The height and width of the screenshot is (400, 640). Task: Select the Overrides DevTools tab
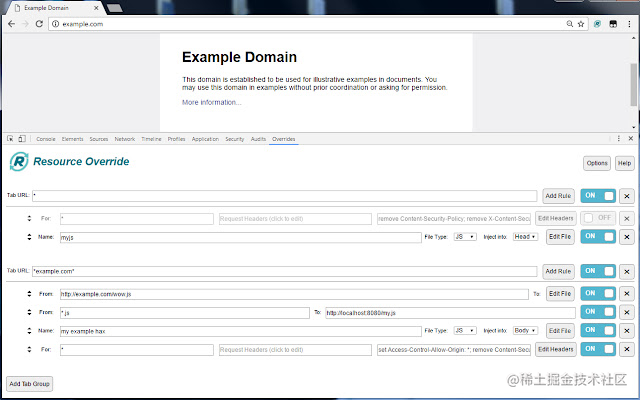pyautogui.click(x=284, y=139)
